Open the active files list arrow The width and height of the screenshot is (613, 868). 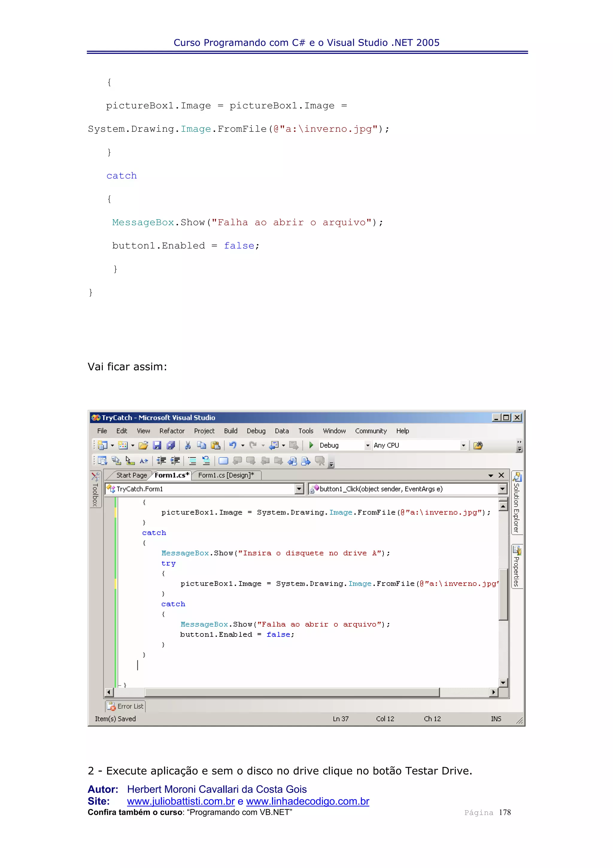coord(491,476)
